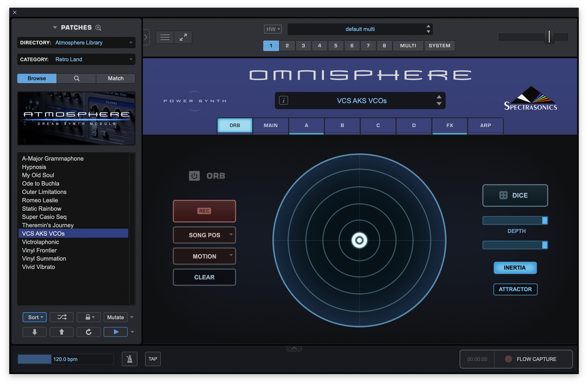The image size is (588, 385).
Task: Switch to the SYSTEM page
Action: pos(440,45)
